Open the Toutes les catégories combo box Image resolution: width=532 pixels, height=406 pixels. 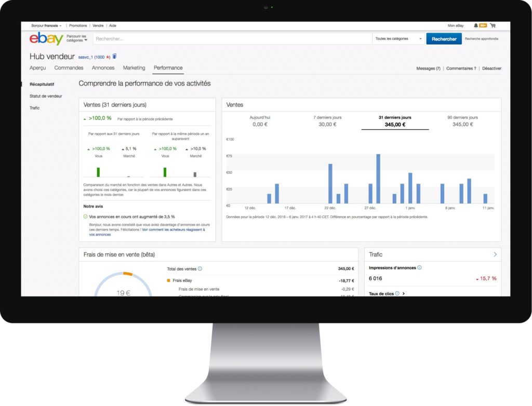pos(398,39)
